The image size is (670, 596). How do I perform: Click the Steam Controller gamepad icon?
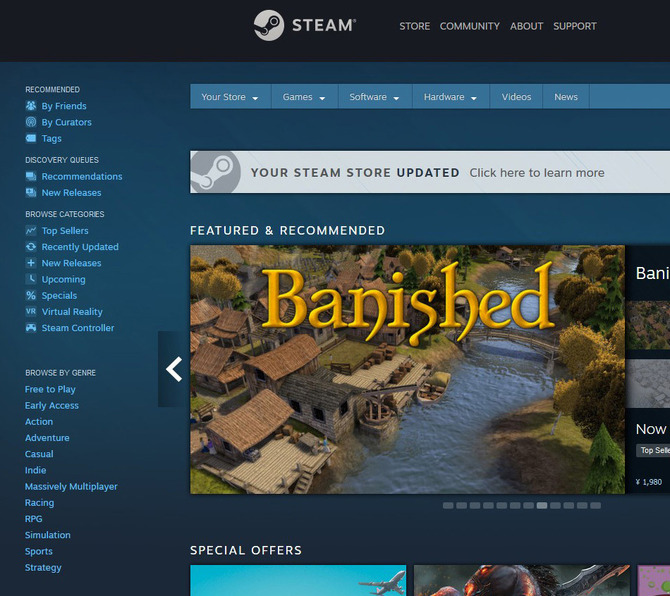[31, 328]
